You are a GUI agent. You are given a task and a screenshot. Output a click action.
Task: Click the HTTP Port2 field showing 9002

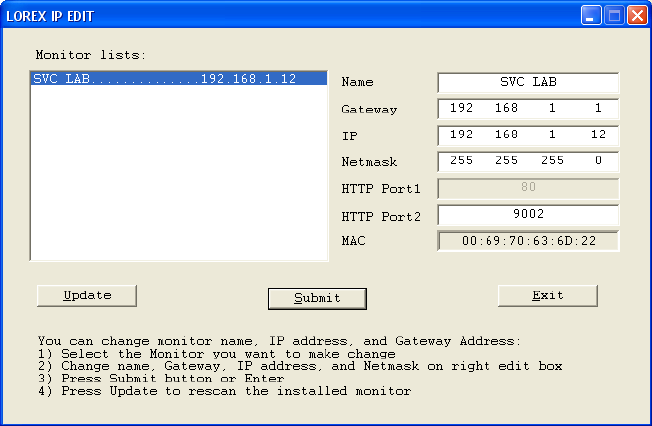point(527,214)
